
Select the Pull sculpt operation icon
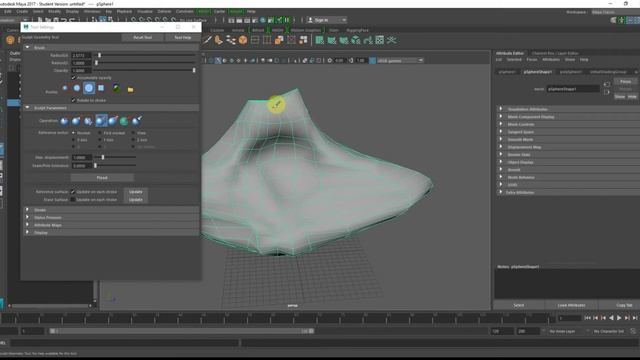(76, 121)
